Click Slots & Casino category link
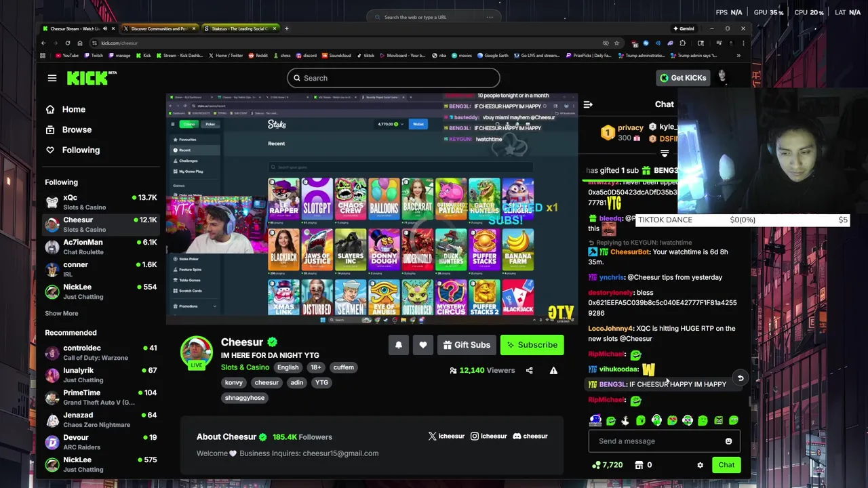The width and height of the screenshot is (868, 488). click(245, 367)
